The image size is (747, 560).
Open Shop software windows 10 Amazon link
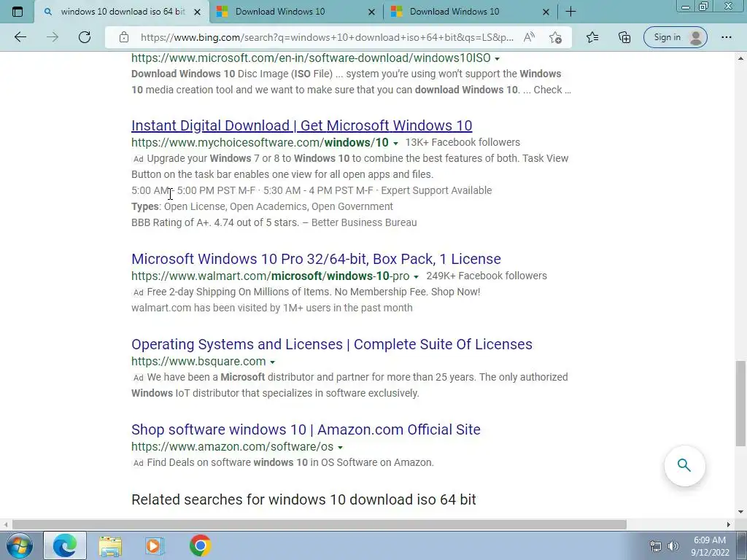[306, 429]
